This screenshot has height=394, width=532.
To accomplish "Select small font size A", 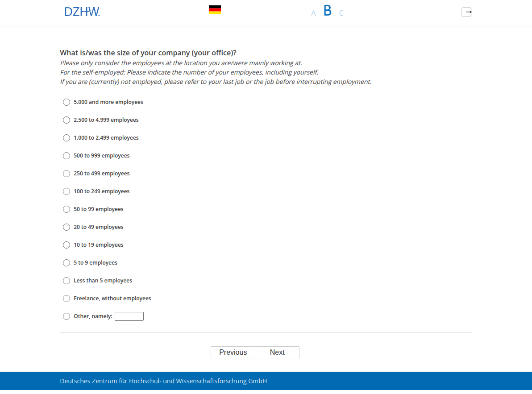I will [x=313, y=13].
